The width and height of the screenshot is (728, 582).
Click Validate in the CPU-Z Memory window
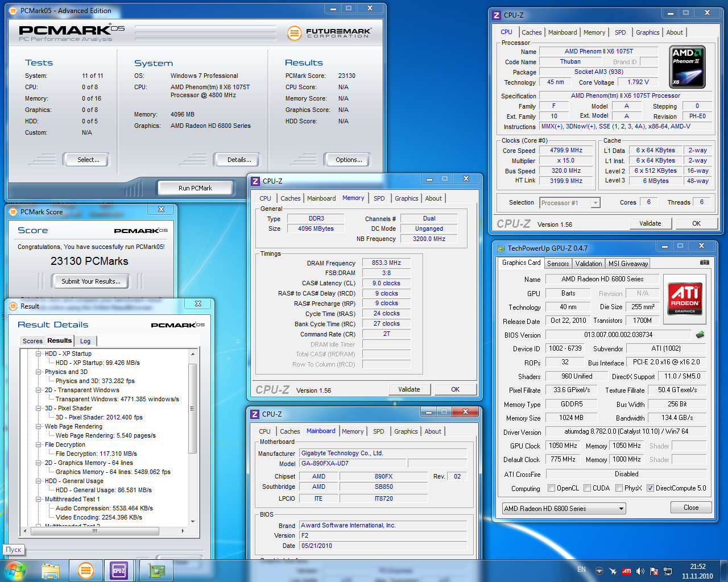[x=409, y=389]
